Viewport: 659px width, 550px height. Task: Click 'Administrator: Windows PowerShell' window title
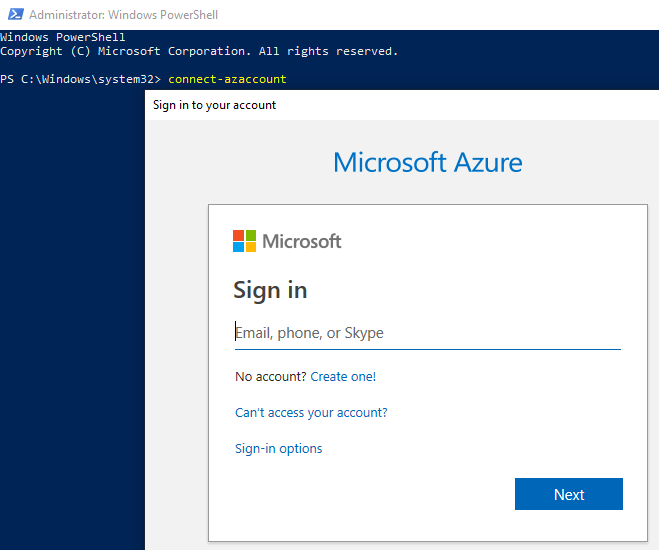(123, 15)
